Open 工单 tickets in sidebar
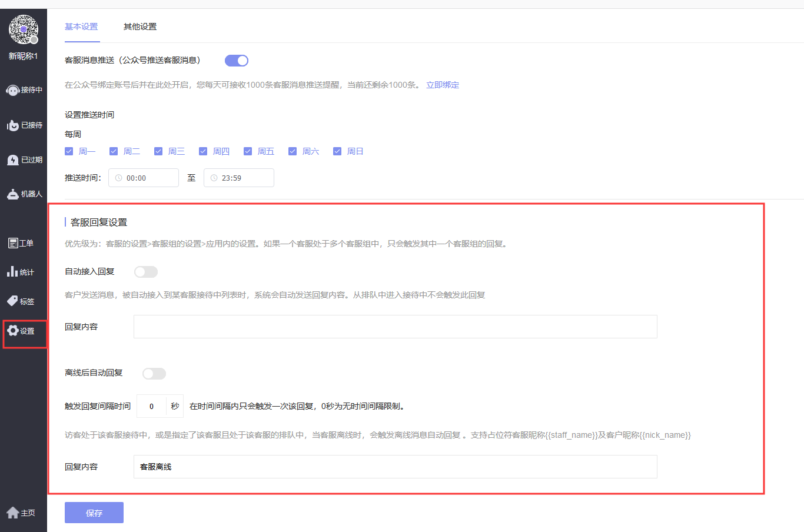Viewport: 804px width, 532px height. (x=21, y=243)
